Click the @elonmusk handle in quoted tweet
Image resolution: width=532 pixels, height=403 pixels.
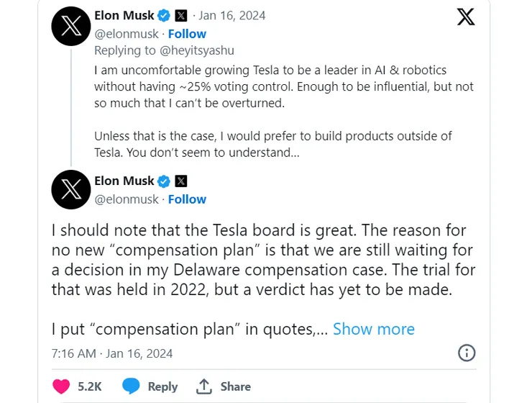[126, 34]
